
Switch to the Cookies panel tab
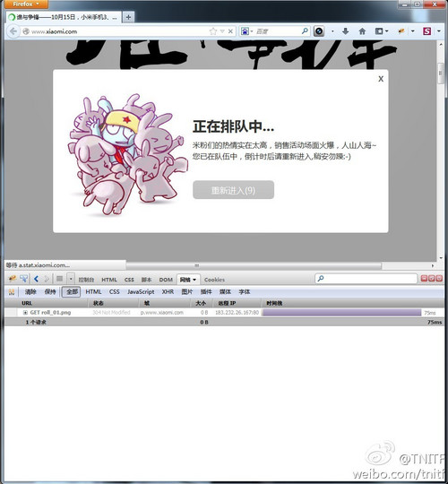pos(214,280)
